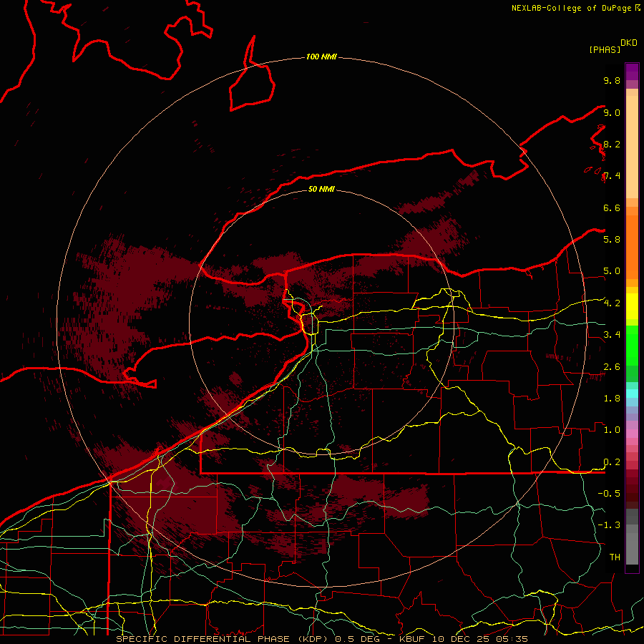
Task: Click the 3.4 value on the color scale
Action: (x=612, y=335)
